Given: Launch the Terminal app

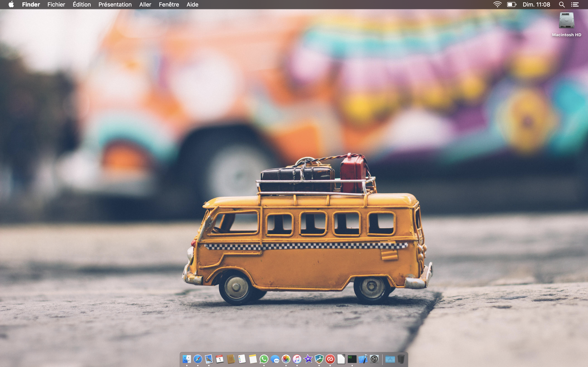Looking at the screenshot, I should [352, 359].
